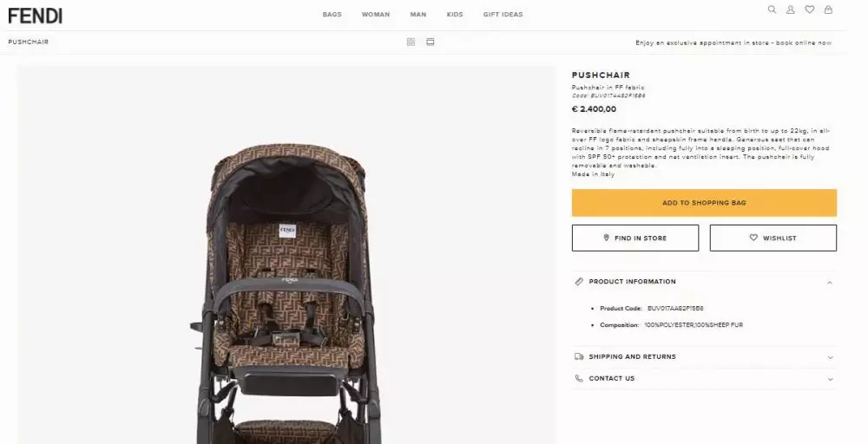The image size is (868, 444).
Task: Add pushchair to Wishlist button
Action: 773,238
